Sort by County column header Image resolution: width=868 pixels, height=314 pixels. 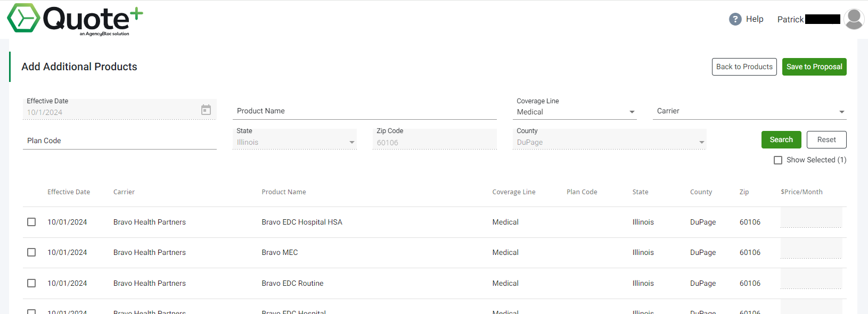tap(701, 192)
